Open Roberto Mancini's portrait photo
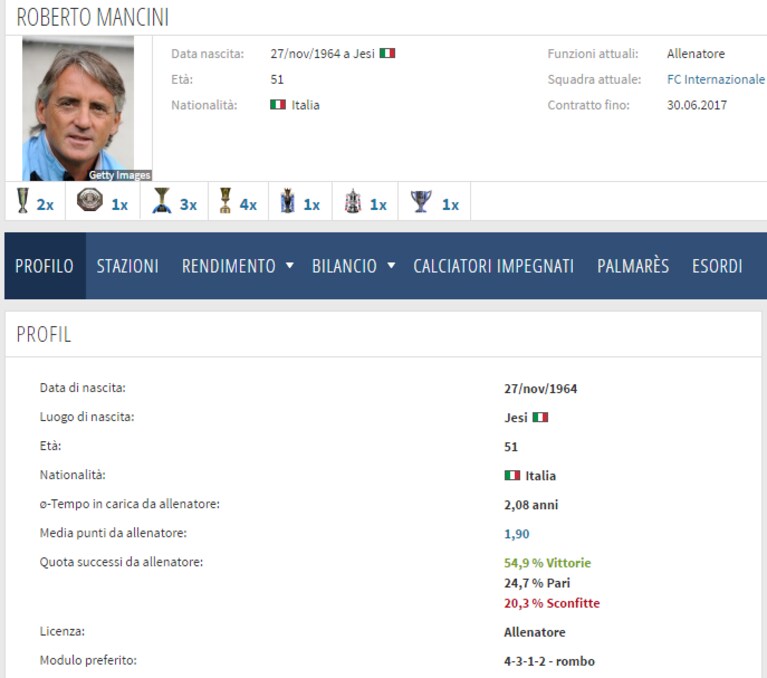 coord(78,109)
